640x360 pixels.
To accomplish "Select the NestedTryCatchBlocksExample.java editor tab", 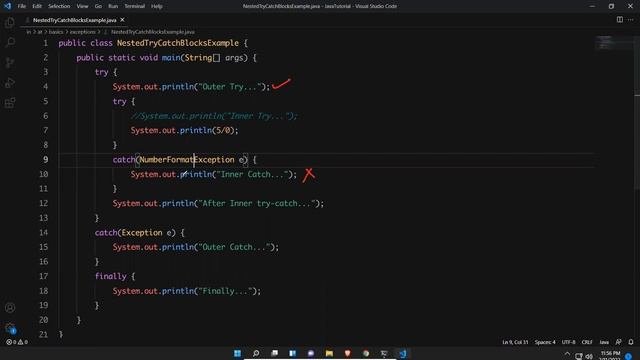I will (75, 20).
